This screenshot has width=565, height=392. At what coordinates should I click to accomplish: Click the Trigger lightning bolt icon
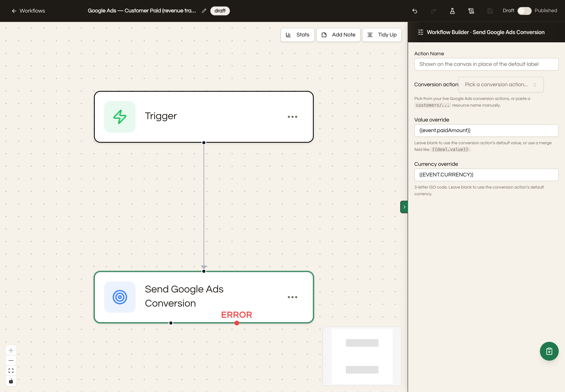120,117
